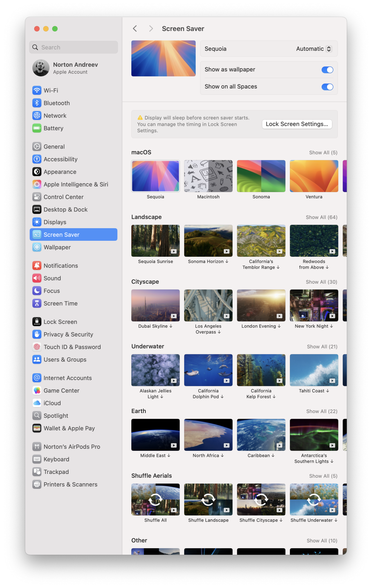
Task: Show All Earth screen savers (22)
Action: pos(322,411)
